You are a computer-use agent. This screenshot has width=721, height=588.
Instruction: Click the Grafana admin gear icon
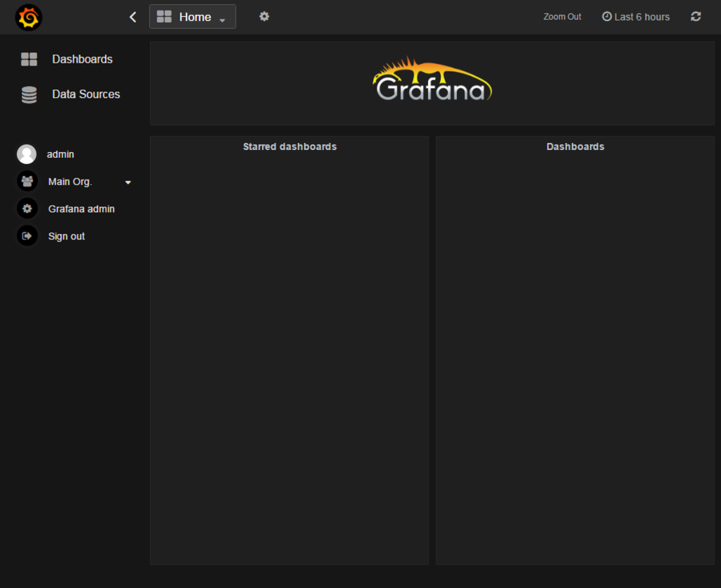(x=27, y=208)
